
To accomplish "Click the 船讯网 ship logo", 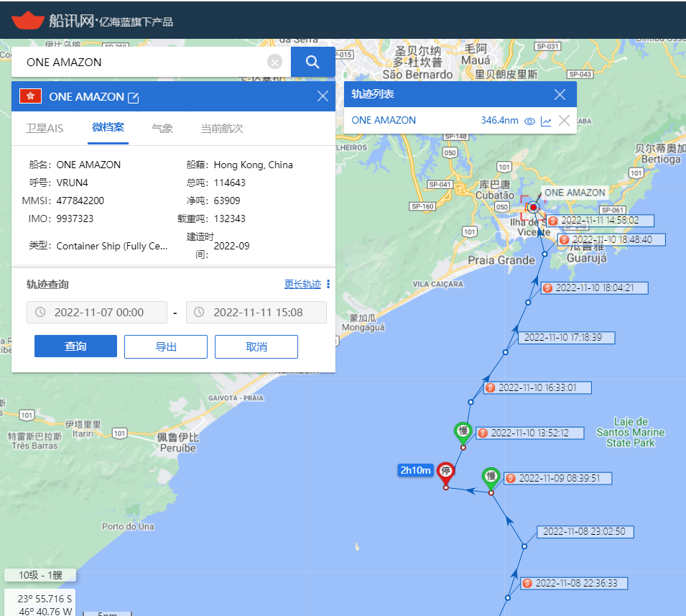I will [x=28, y=20].
